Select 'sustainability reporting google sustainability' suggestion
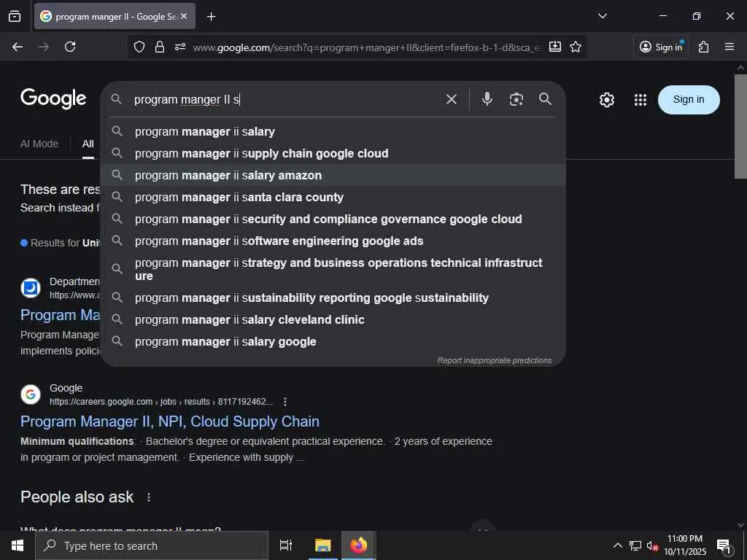 [333, 297]
